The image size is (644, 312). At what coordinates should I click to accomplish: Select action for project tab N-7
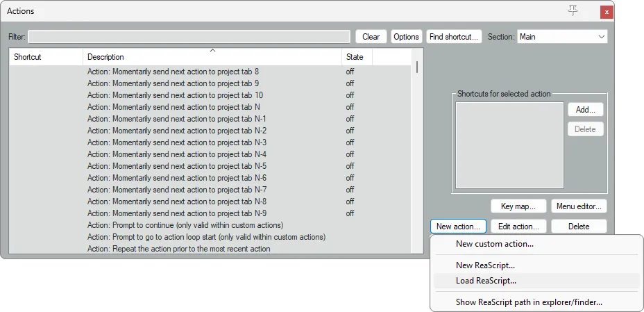210,190
